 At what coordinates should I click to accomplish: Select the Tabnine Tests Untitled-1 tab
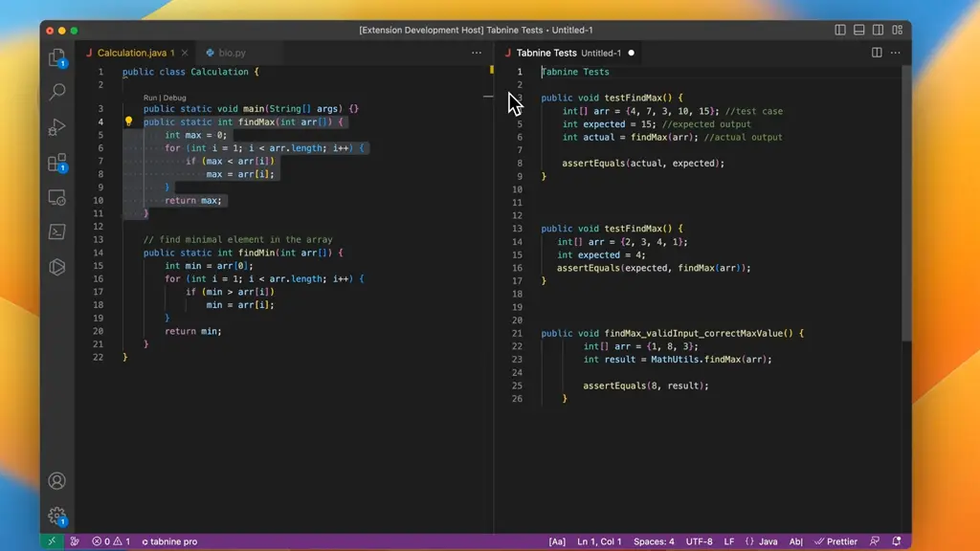569,54
